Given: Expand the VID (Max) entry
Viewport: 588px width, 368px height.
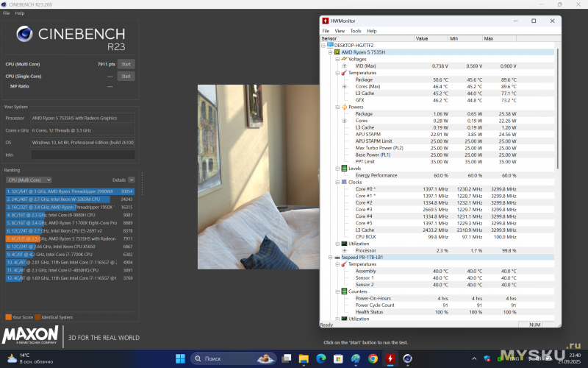Looking at the screenshot, I should pos(344,66).
